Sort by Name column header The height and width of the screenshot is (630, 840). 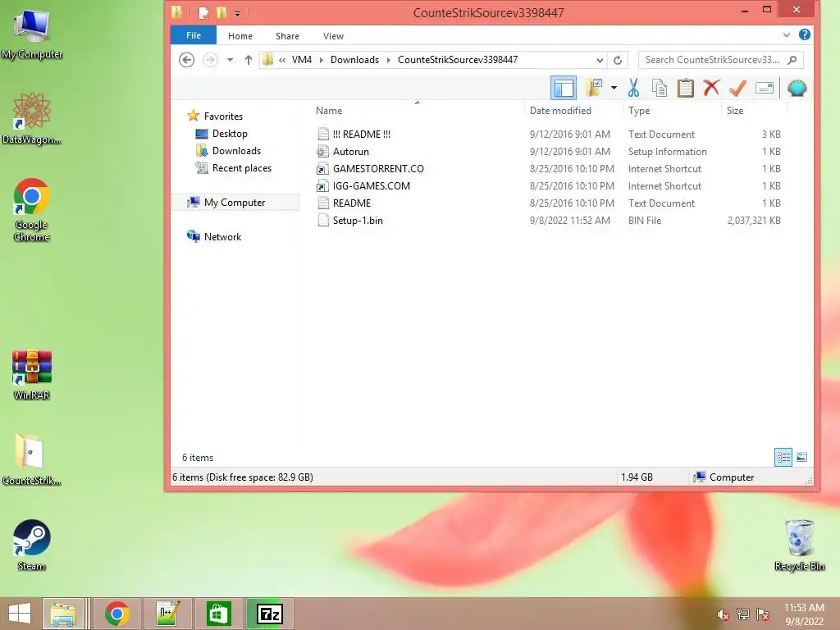coord(329,111)
